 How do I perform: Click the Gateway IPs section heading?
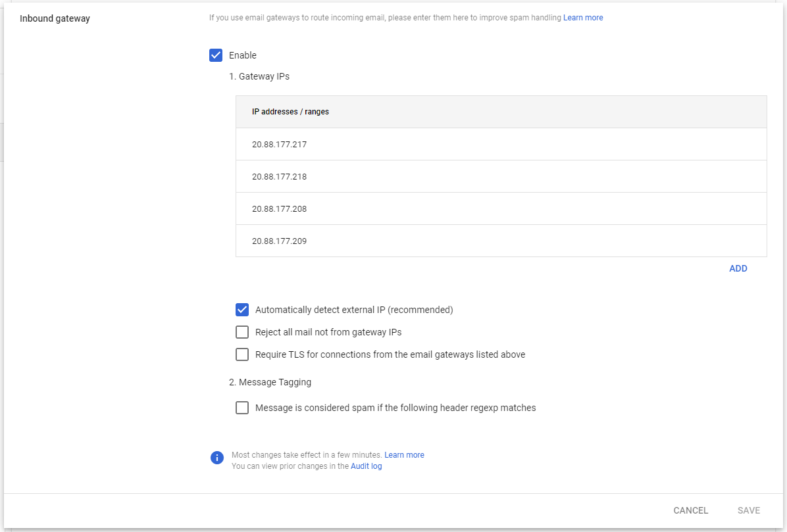pyautogui.click(x=259, y=76)
